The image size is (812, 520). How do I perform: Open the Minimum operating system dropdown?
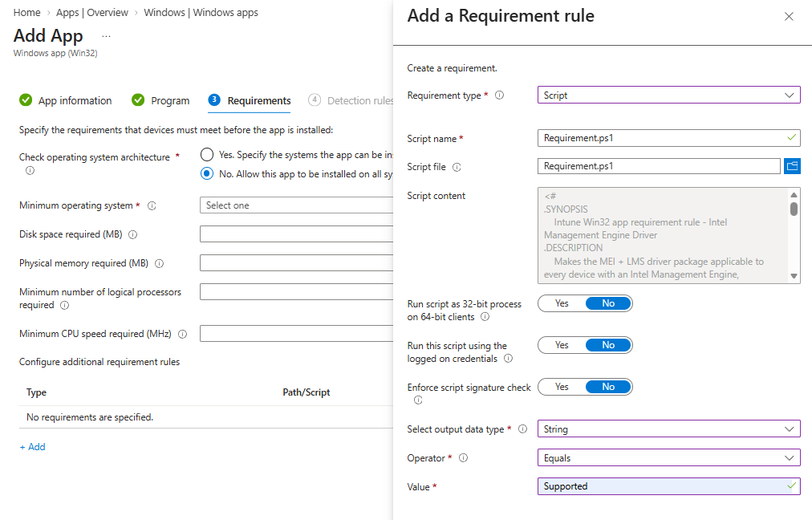[x=296, y=205]
